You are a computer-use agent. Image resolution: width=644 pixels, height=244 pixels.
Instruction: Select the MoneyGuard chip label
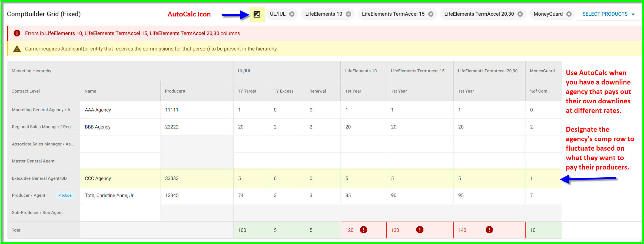tap(548, 14)
